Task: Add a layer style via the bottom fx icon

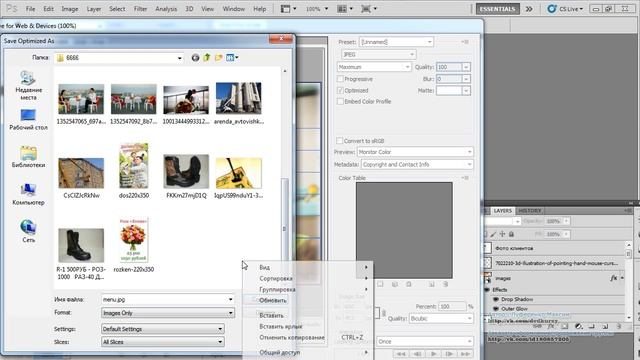Action: 551,326
